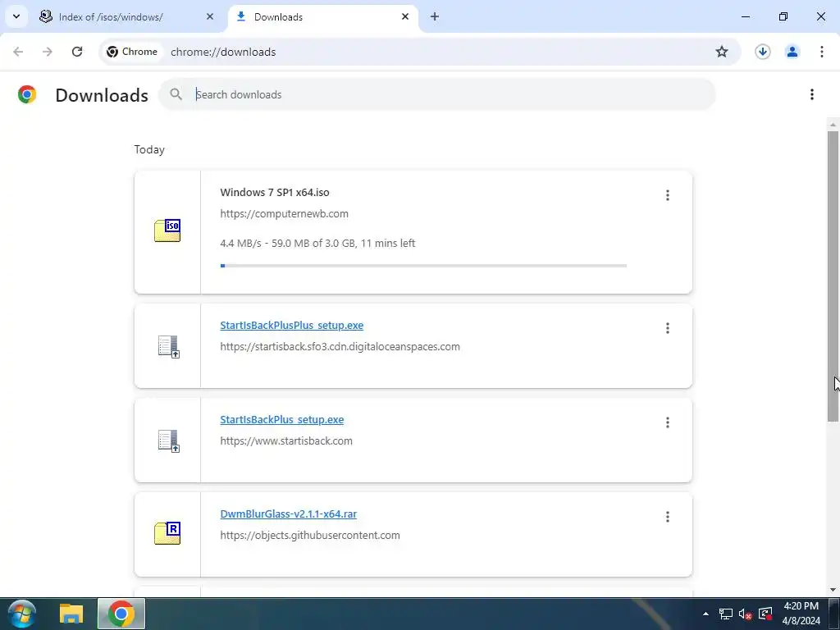
Task: Open the tab search dropdown arrow
Action: click(16, 16)
